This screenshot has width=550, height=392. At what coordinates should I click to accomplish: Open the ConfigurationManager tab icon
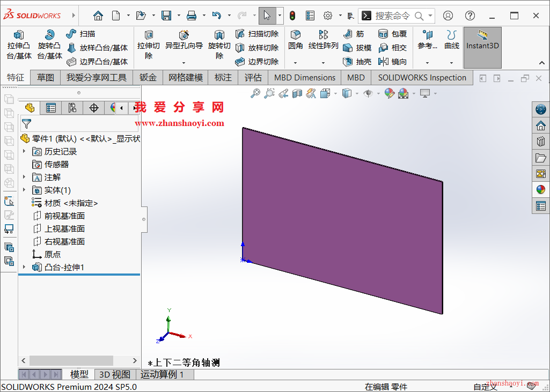[72, 108]
